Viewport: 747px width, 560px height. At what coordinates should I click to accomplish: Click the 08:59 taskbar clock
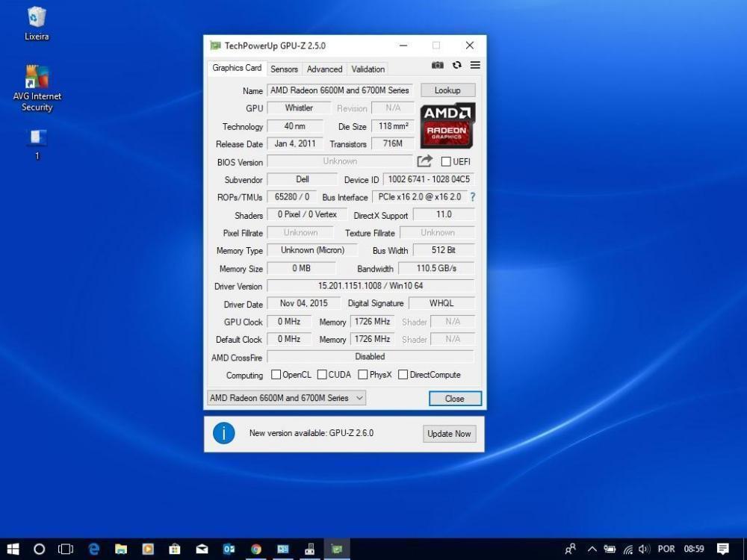coord(694,549)
